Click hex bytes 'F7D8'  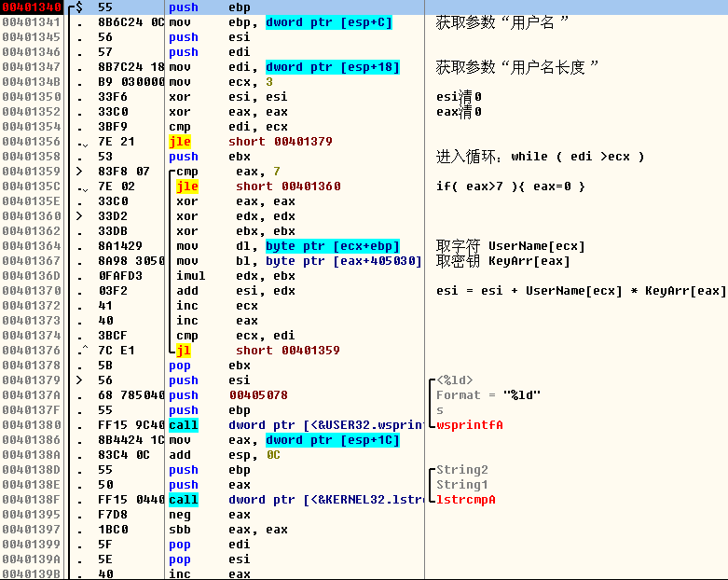(x=113, y=515)
